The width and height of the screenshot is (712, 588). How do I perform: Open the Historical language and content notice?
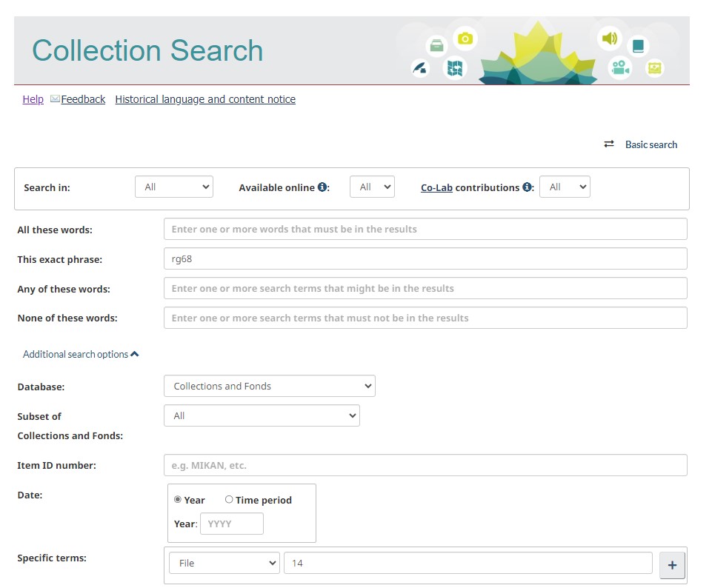205,99
